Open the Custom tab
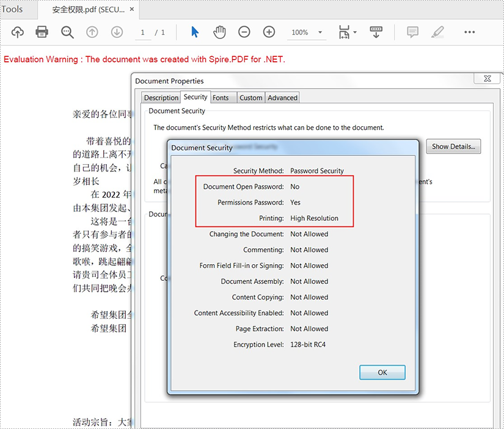 (x=250, y=98)
